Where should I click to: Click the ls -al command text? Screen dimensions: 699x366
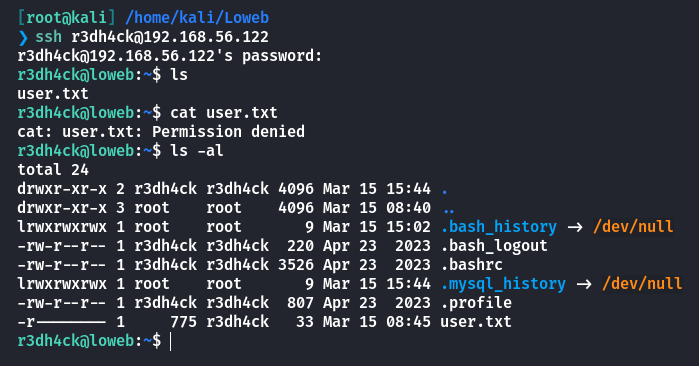pos(197,151)
